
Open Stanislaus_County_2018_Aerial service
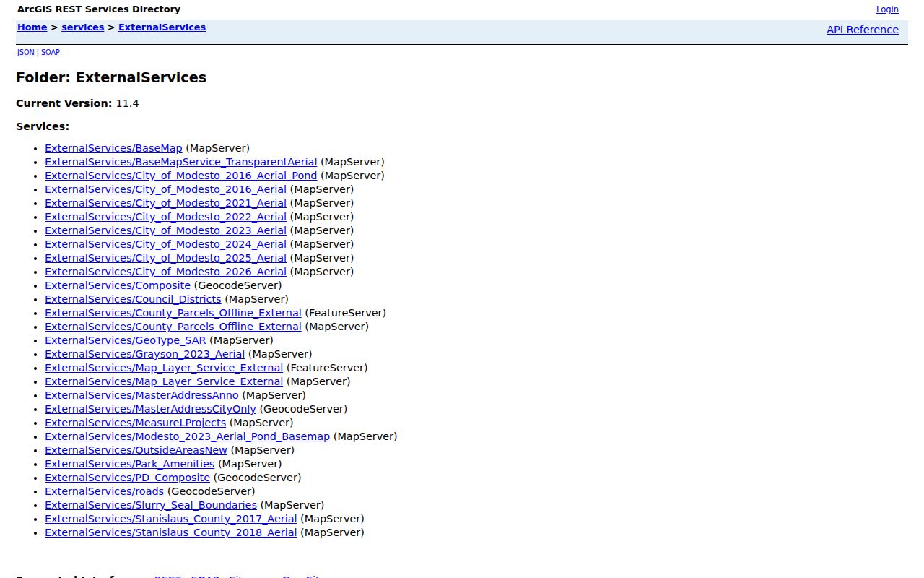170,532
